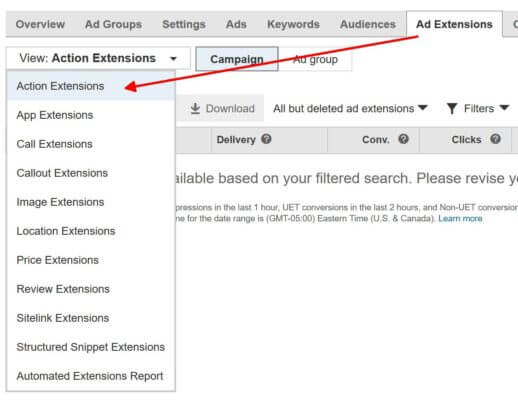The image size is (518, 400).
Task: Choose Price Extensions option
Action: coord(91,260)
